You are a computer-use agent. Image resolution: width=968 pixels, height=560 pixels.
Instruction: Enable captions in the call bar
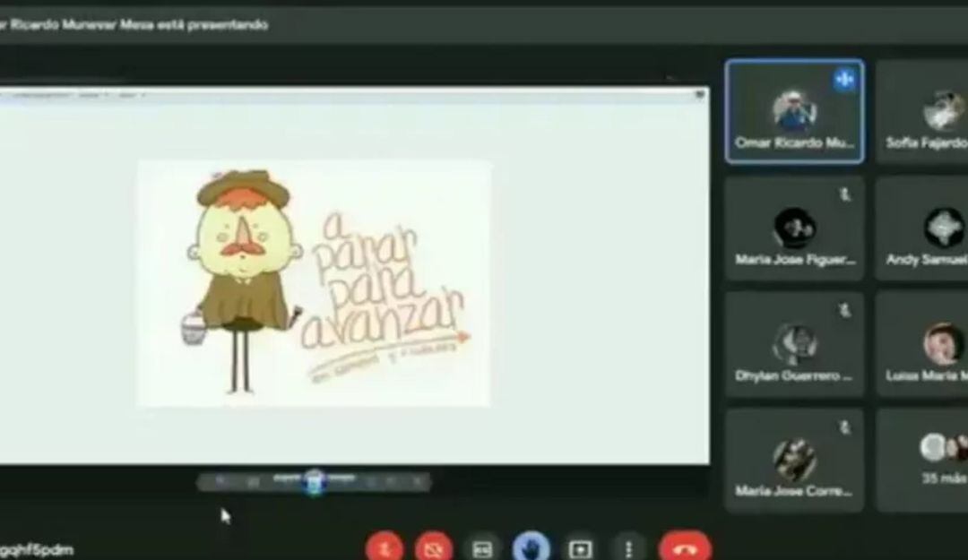(x=482, y=548)
